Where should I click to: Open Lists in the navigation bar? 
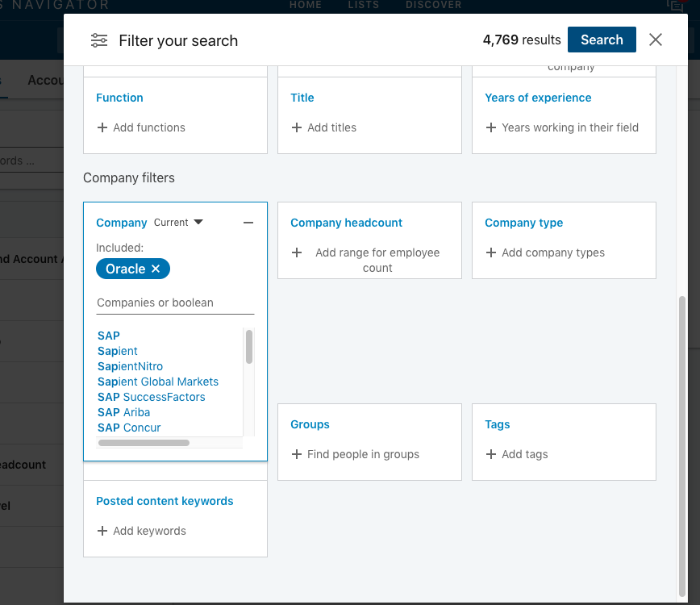tap(364, 5)
